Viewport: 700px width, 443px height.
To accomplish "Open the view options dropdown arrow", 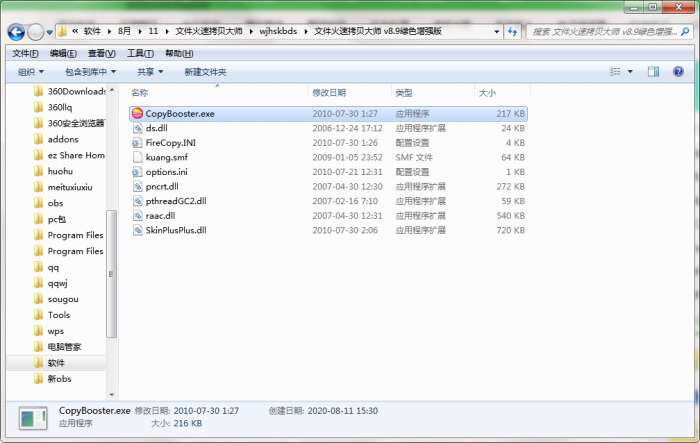I will pos(630,71).
